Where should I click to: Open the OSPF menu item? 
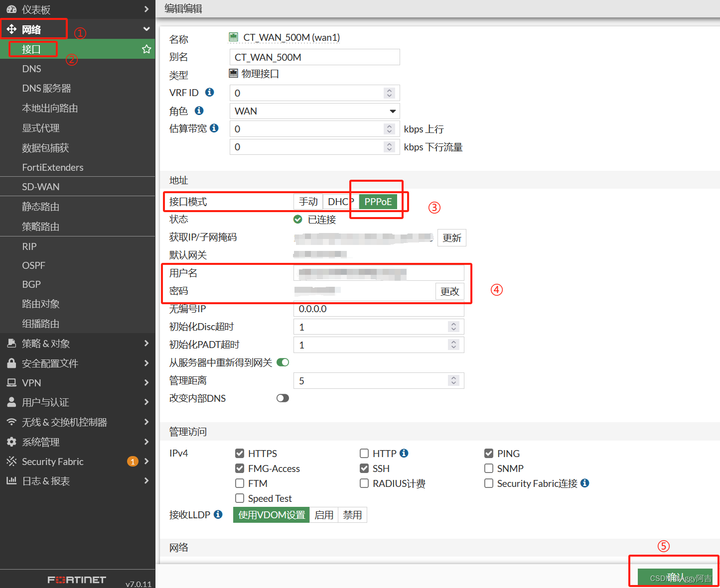(33, 265)
